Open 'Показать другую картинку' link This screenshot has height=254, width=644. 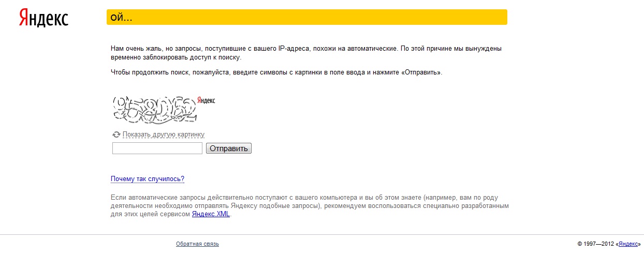pos(164,135)
